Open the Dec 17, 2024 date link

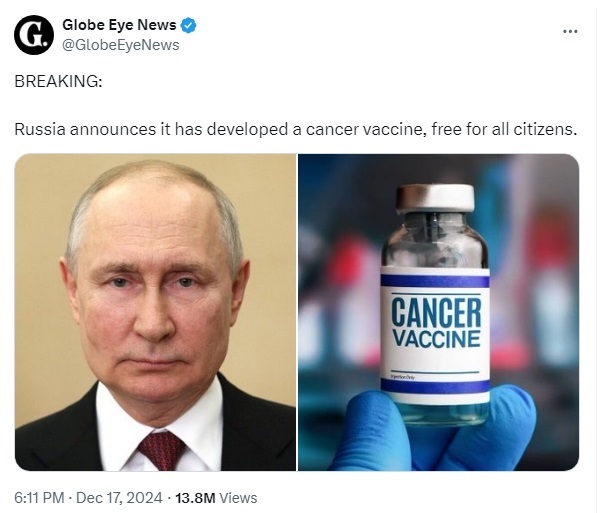(119, 498)
